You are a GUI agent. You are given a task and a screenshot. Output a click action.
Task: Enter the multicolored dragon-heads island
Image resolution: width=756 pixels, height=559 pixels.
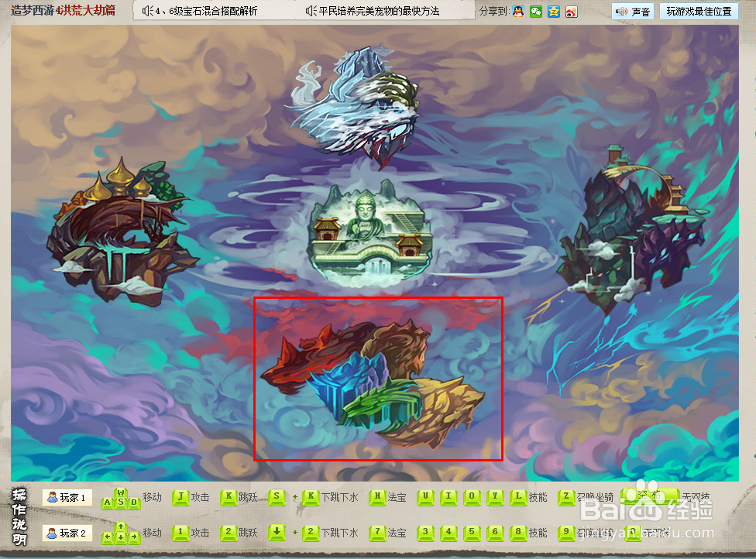pos(373,383)
